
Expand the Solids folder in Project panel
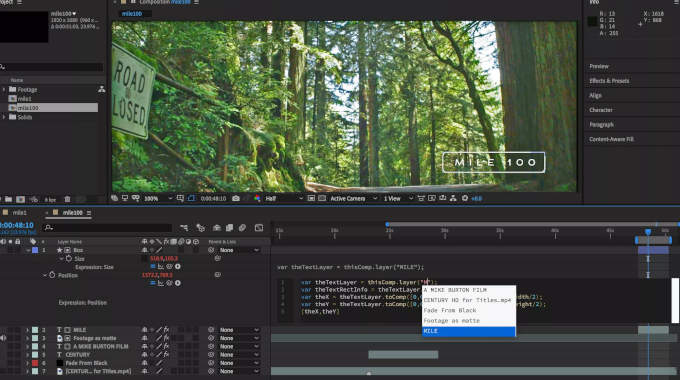[x=4, y=117]
